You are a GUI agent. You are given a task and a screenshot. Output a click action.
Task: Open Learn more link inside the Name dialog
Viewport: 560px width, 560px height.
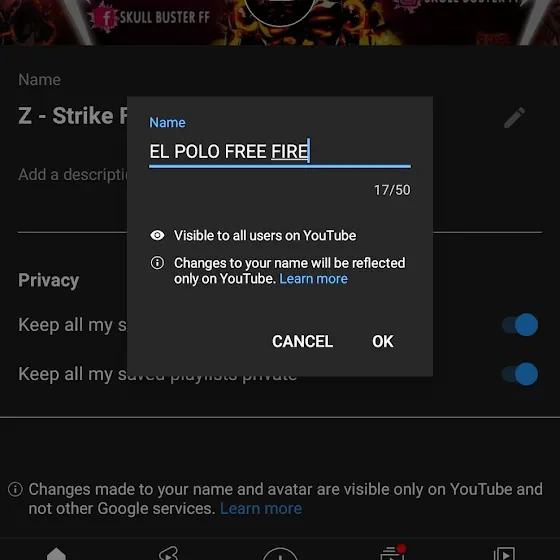[x=313, y=279]
